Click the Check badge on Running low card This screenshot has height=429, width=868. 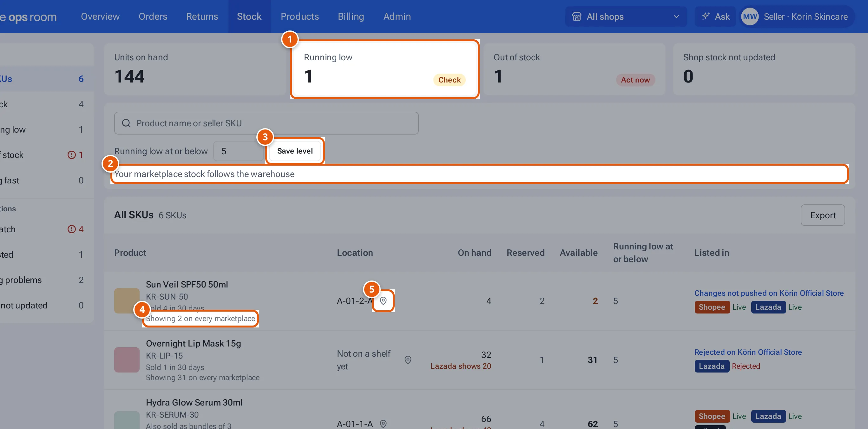point(449,80)
